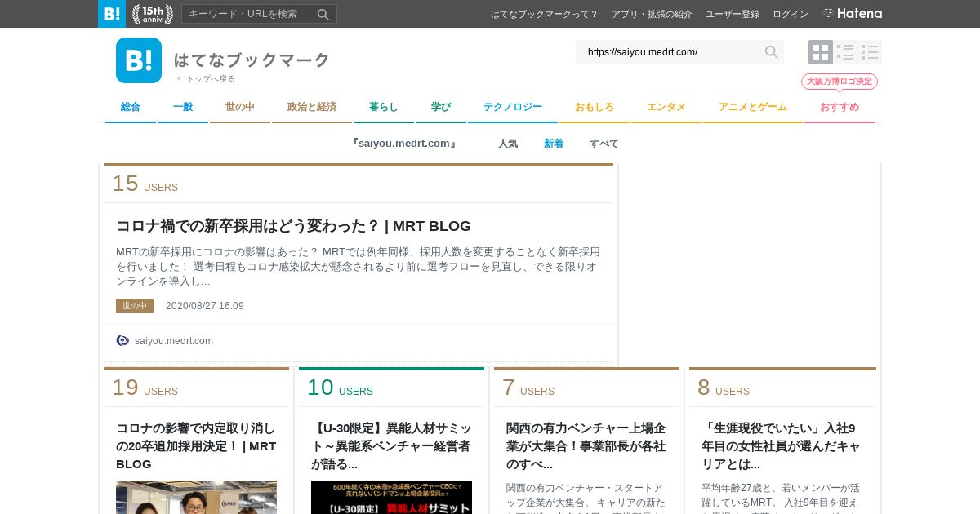The width and height of the screenshot is (980, 514).
Task: Click the 世の中 tag on first article
Action: pos(135,306)
